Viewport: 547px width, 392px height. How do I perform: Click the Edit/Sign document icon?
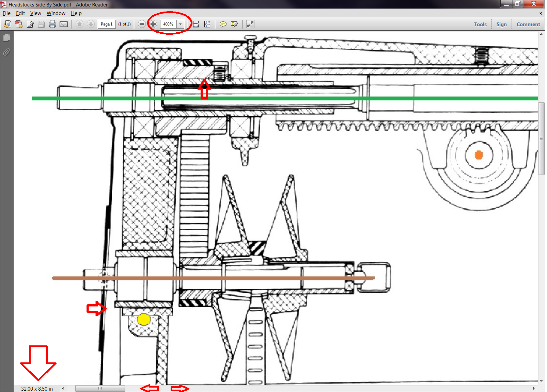(x=30, y=24)
